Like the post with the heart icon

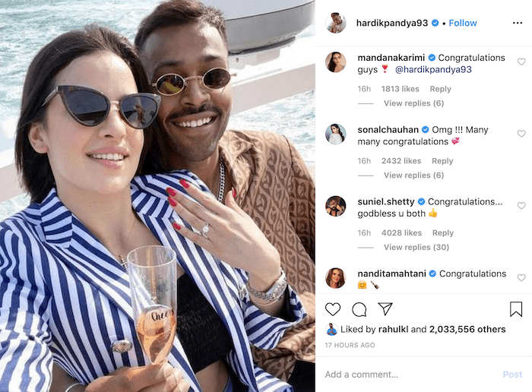[333, 309]
